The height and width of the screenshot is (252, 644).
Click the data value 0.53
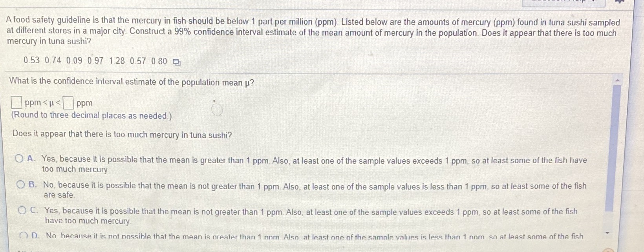click(31, 60)
